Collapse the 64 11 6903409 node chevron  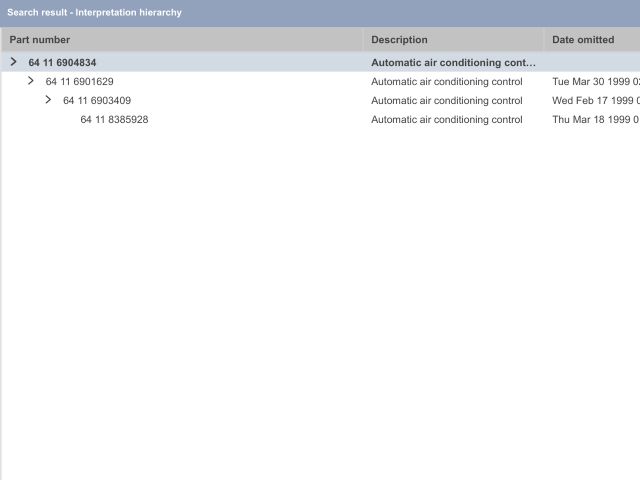(x=48, y=100)
